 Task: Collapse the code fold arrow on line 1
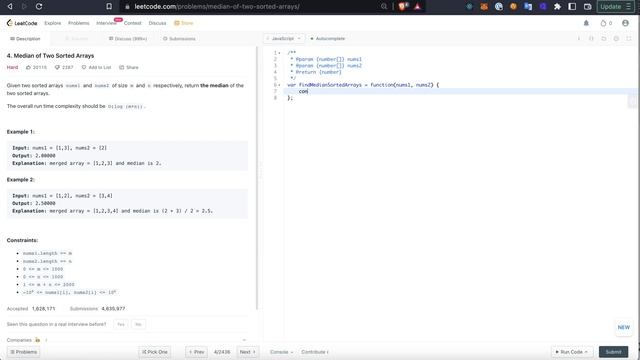point(280,53)
